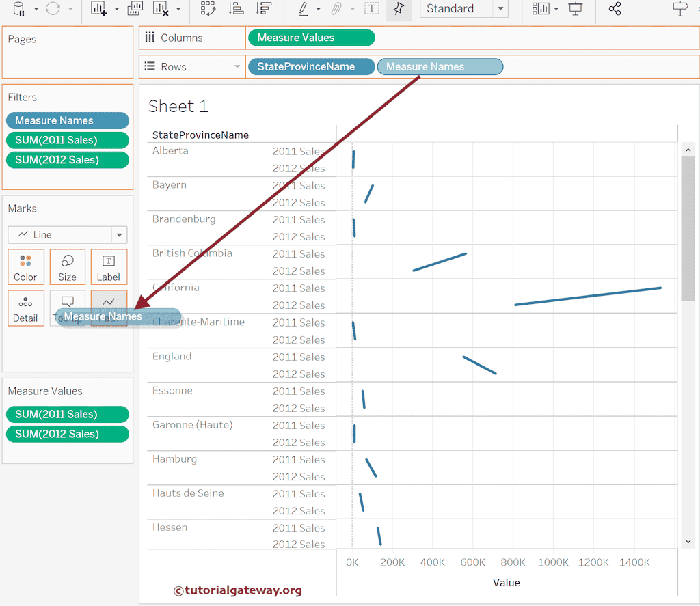The image size is (700, 606).
Task: Click the vertical scrollbar down arrow
Action: pyautogui.click(x=688, y=542)
